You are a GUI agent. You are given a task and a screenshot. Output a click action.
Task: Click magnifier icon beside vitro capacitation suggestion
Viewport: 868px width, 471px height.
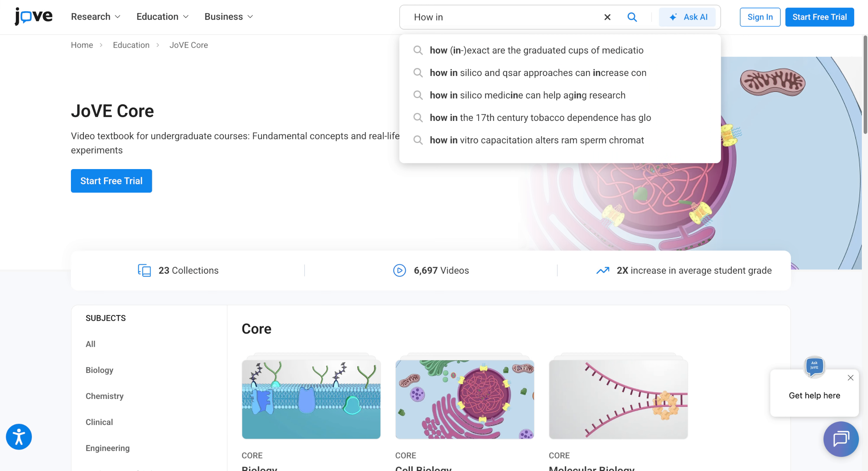[418, 140]
